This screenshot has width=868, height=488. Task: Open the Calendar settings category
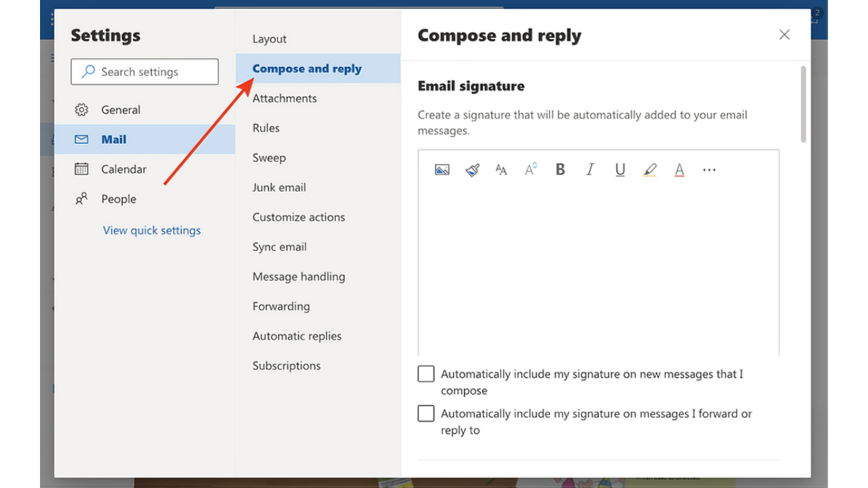[x=124, y=169]
